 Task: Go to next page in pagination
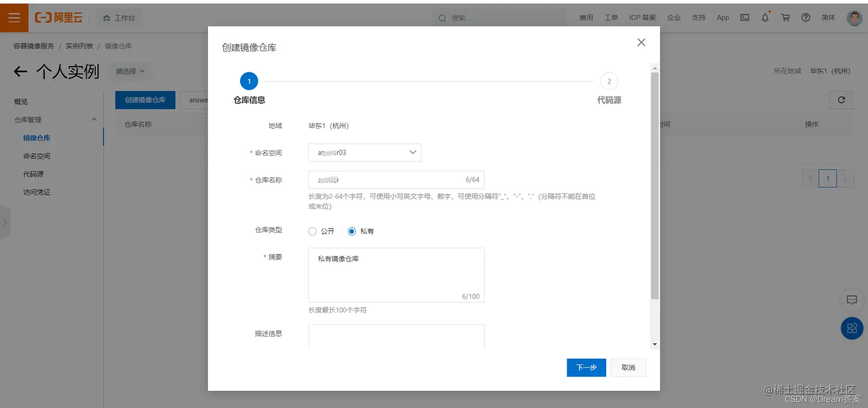[x=846, y=179]
